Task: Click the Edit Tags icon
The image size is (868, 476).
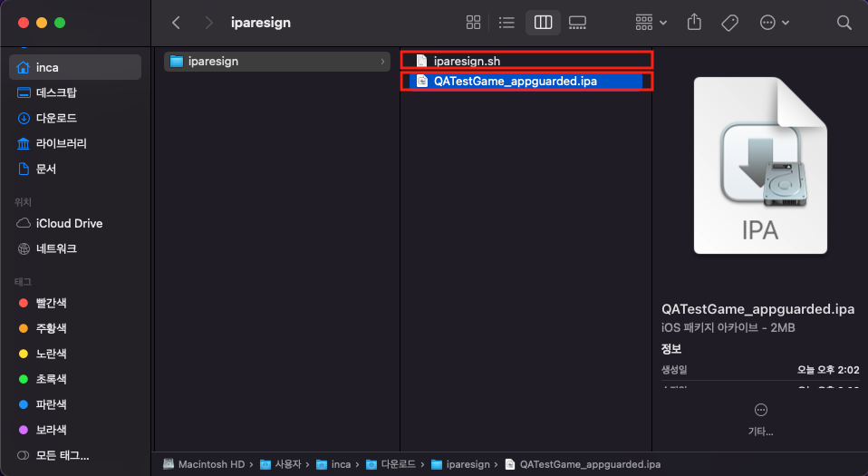Action: [x=729, y=23]
